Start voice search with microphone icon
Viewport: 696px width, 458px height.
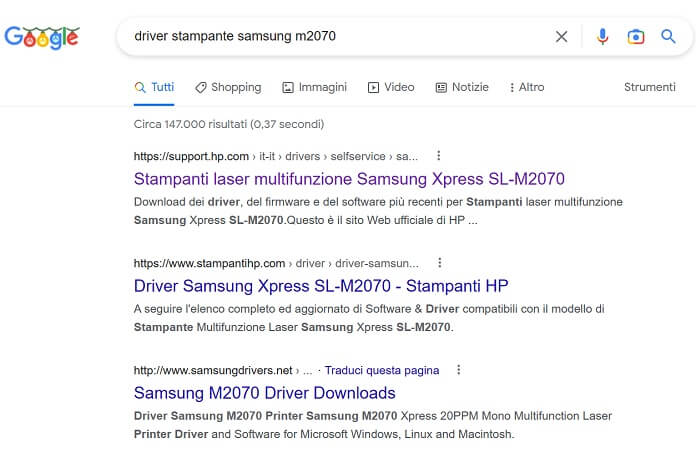point(602,36)
